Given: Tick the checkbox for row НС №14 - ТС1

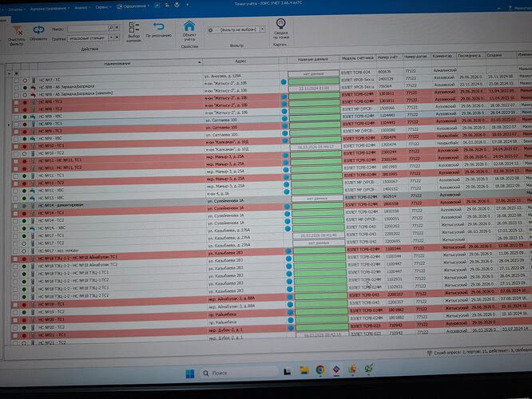Looking at the screenshot, I should 16,214.
